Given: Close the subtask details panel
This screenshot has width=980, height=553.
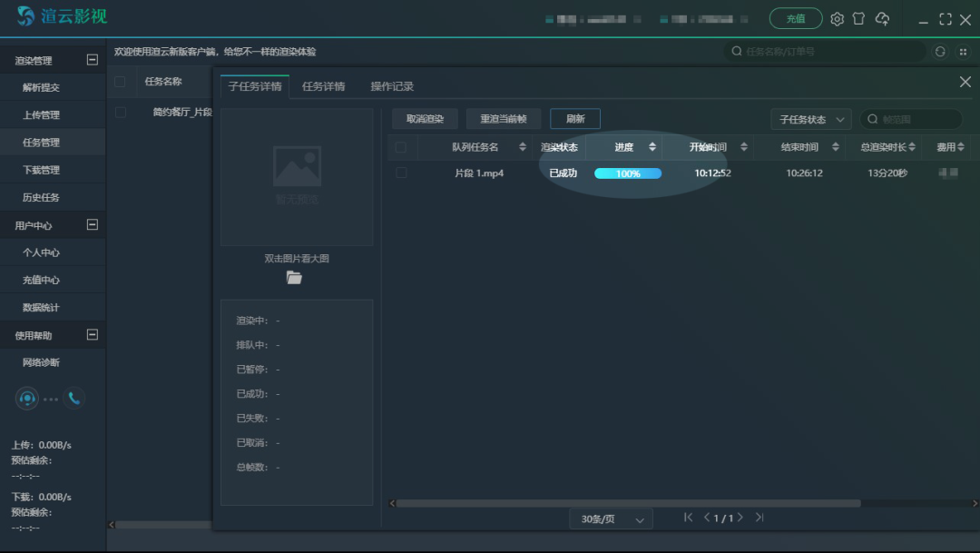Looking at the screenshot, I should [965, 82].
